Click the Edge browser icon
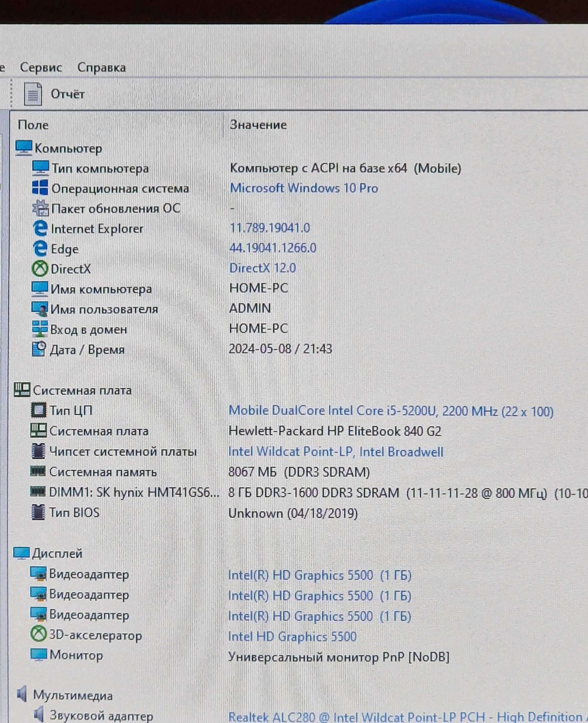 pyautogui.click(x=40, y=248)
